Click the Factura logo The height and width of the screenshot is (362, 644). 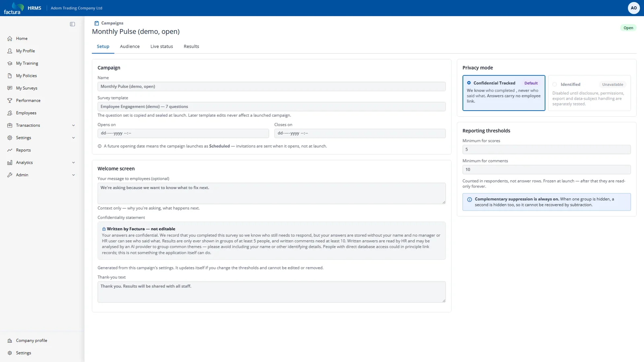14,8
